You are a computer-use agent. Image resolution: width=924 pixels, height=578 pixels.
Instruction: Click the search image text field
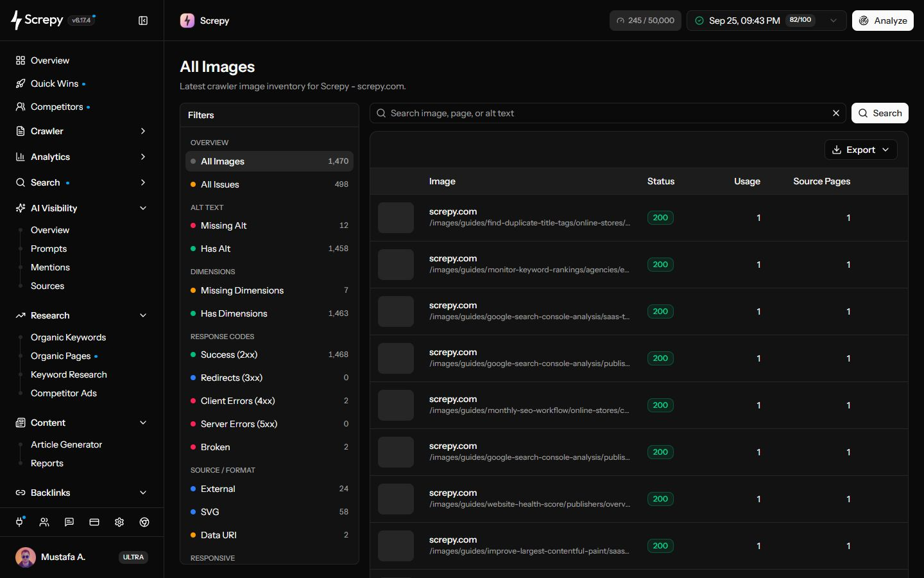pyautogui.click(x=608, y=113)
